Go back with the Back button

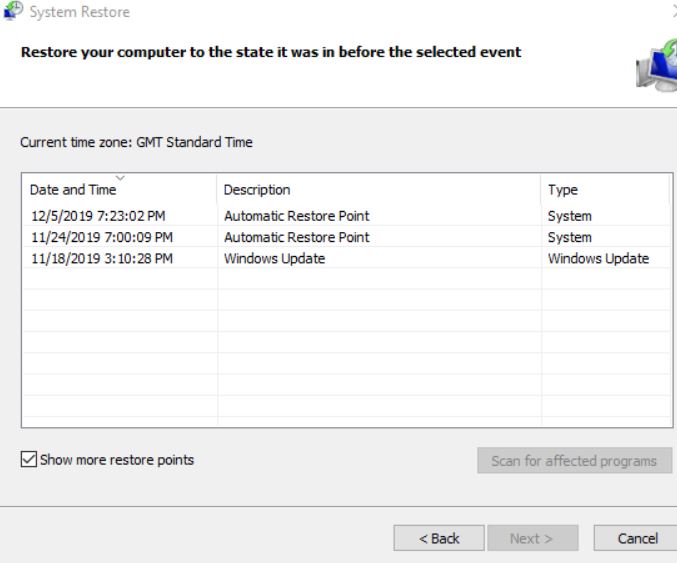(439, 538)
